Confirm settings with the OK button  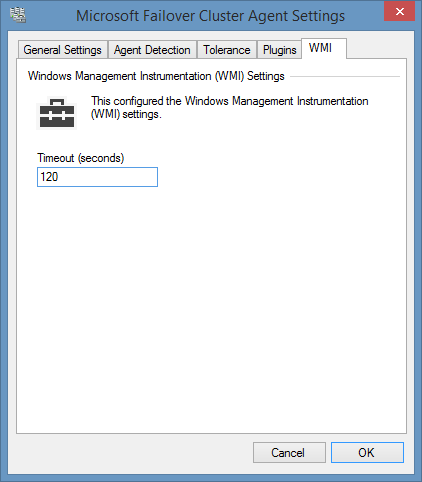367,452
